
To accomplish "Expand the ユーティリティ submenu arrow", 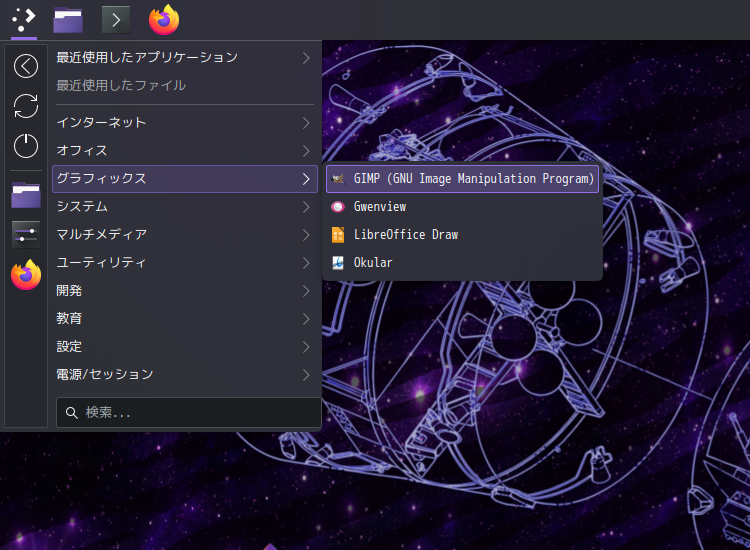I will pos(306,263).
